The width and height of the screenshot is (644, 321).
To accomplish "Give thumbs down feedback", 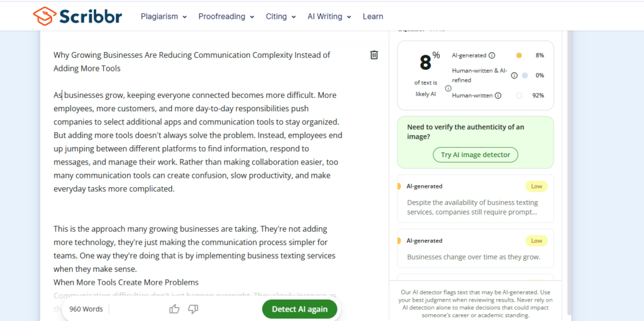I will (x=193, y=309).
